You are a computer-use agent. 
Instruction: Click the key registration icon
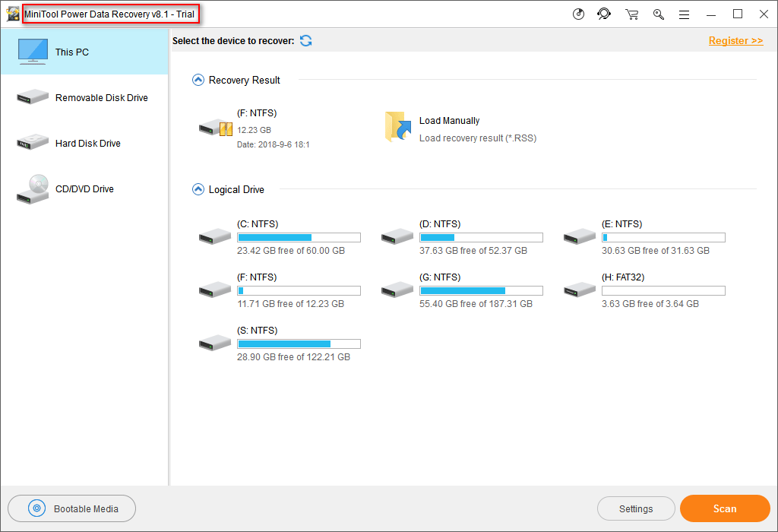pos(659,14)
